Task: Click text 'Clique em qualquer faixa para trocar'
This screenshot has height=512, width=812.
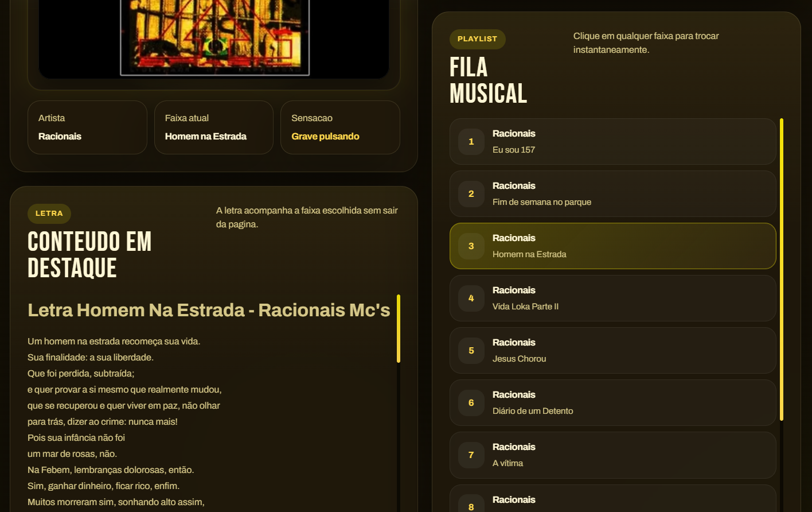Action: click(646, 36)
